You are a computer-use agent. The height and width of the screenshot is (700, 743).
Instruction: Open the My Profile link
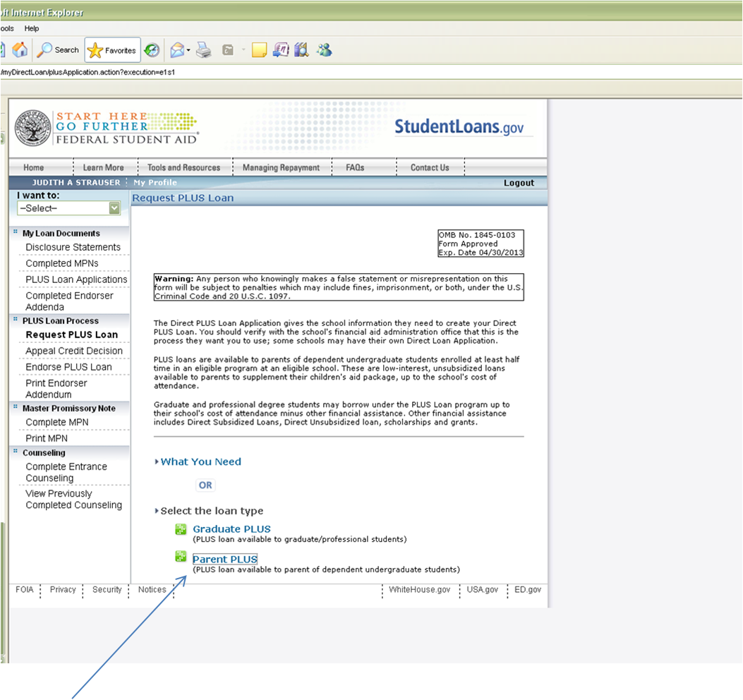[x=155, y=183]
